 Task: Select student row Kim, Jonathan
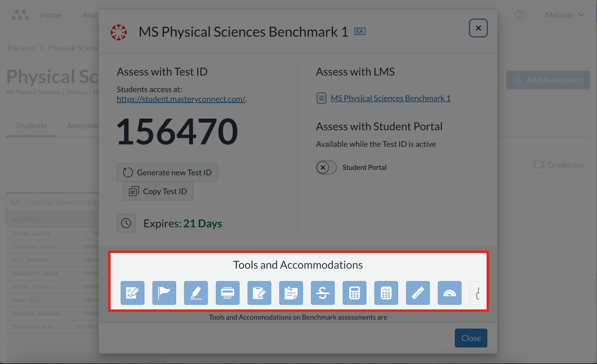[x=53, y=260]
